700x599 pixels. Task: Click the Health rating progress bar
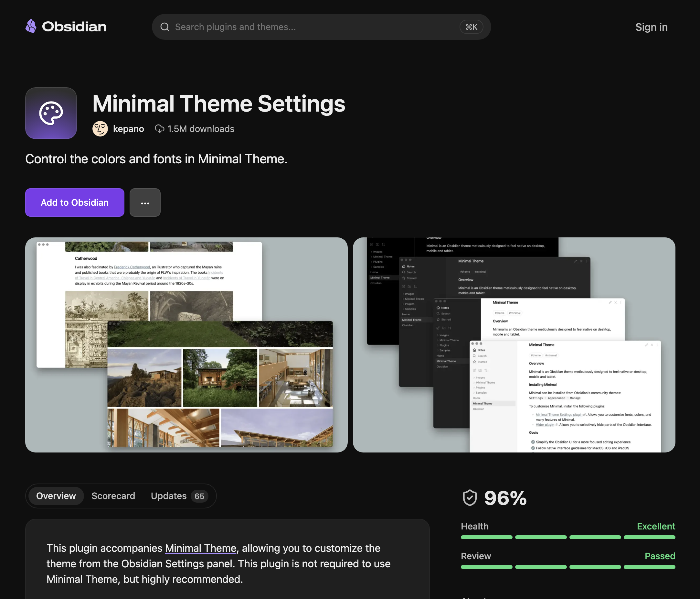[x=568, y=537]
